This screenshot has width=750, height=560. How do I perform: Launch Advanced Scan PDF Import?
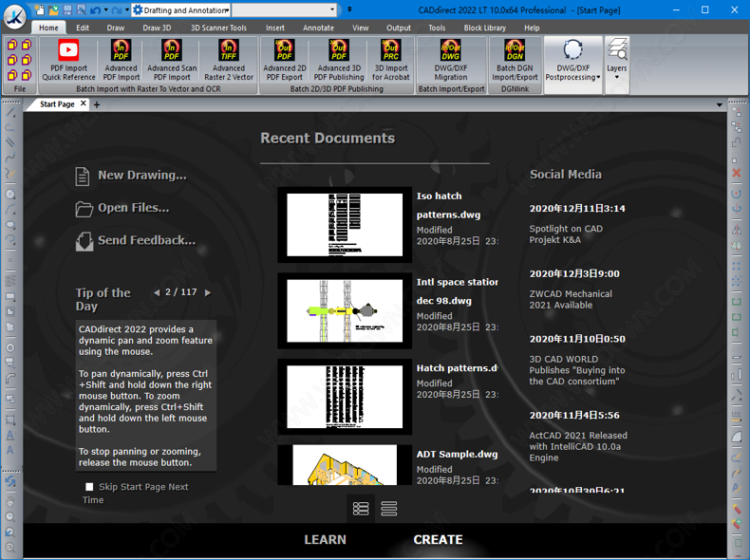pos(172,60)
